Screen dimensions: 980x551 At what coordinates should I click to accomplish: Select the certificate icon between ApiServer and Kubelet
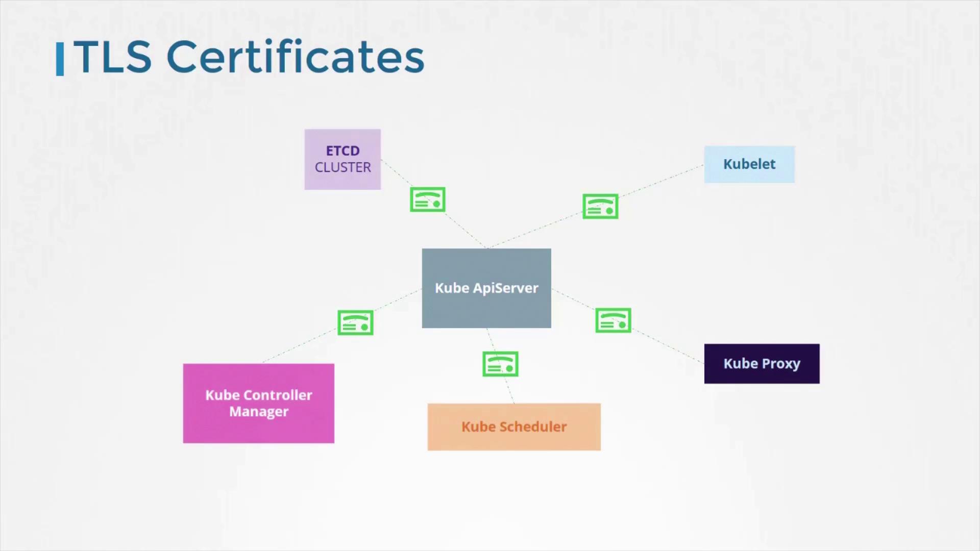pos(599,206)
